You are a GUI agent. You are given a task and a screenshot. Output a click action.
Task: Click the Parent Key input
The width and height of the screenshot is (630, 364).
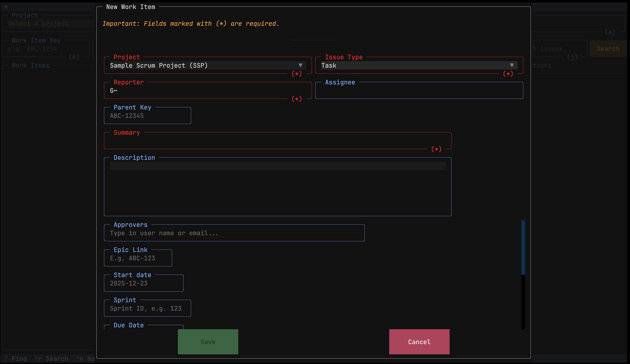tap(147, 116)
